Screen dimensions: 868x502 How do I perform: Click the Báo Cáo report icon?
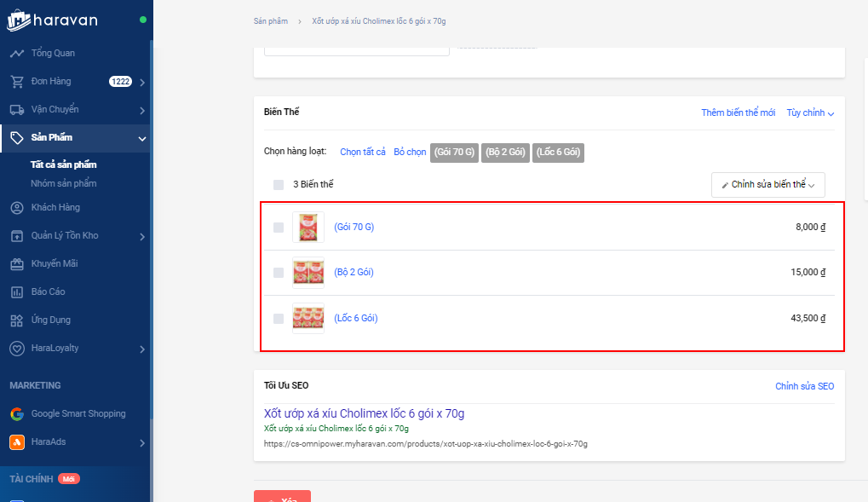pos(16,292)
